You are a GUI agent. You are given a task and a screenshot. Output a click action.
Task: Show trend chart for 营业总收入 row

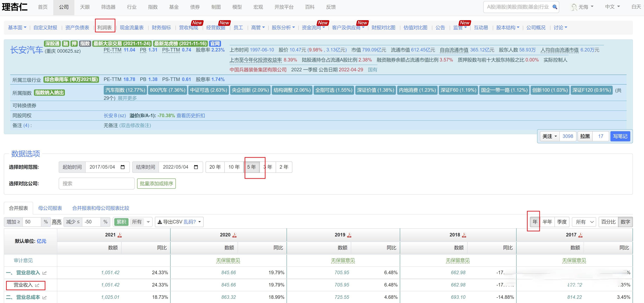(x=45, y=273)
